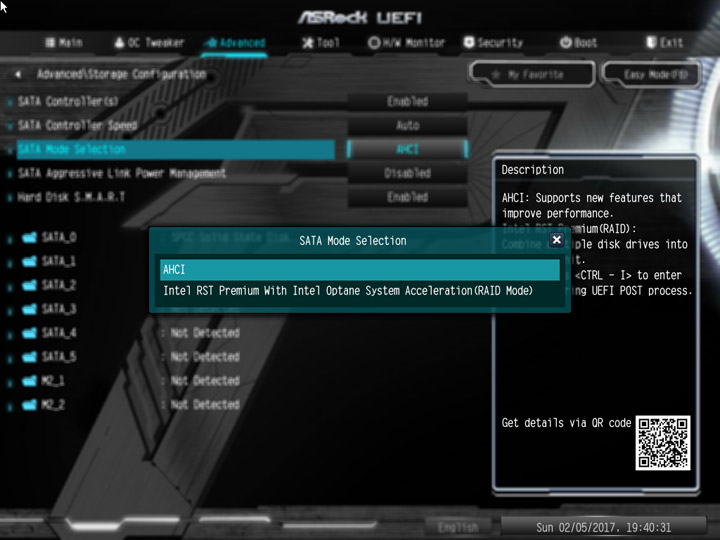Click the SATA_1 drive icon
The height and width of the screenshot is (540, 720).
[x=29, y=261]
